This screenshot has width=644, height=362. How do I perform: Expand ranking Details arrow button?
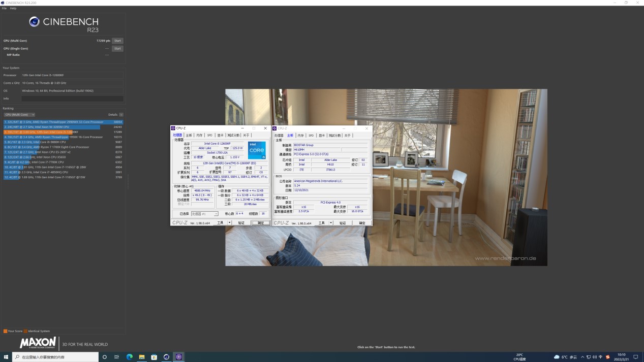(121, 115)
